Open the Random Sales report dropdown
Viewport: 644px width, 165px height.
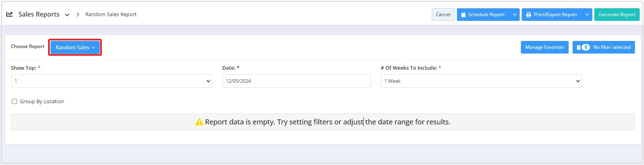[x=75, y=47]
